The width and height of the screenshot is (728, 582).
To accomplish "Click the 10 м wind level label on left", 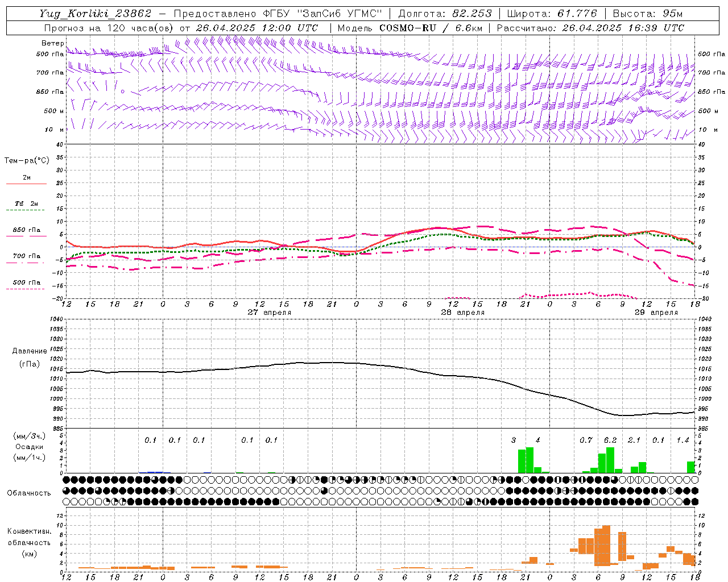I will coord(55,130).
